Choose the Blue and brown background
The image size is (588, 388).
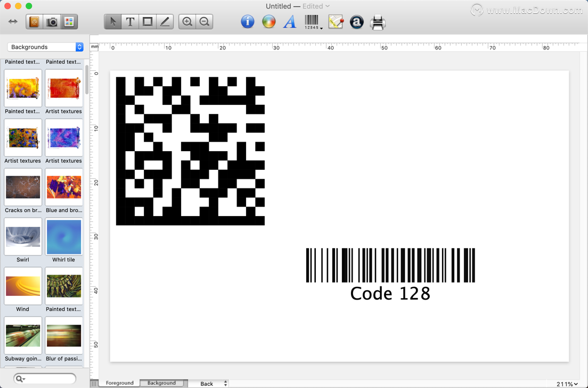pos(64,187)
